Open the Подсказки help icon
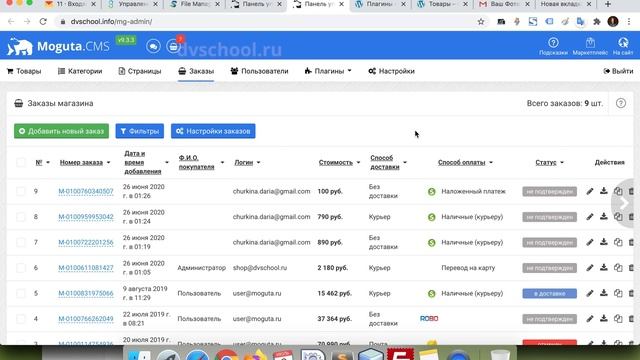Image resolution: width=640 pixels, height=360 pixels. (553, 46)
